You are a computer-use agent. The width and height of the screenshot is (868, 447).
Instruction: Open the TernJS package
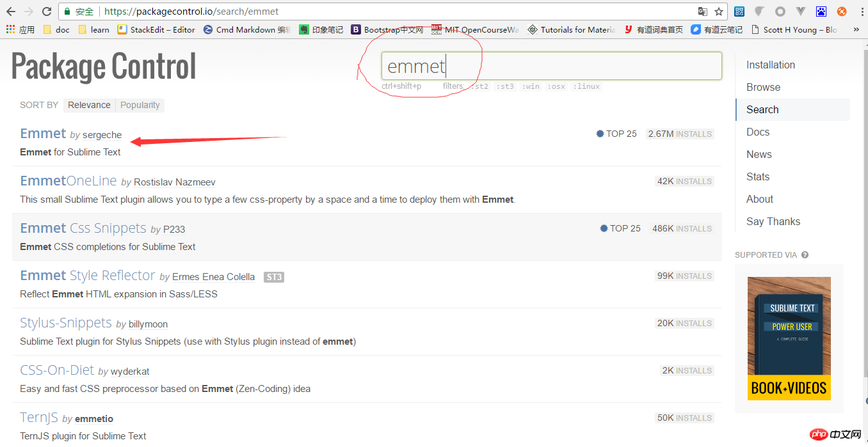pos(39,417)
